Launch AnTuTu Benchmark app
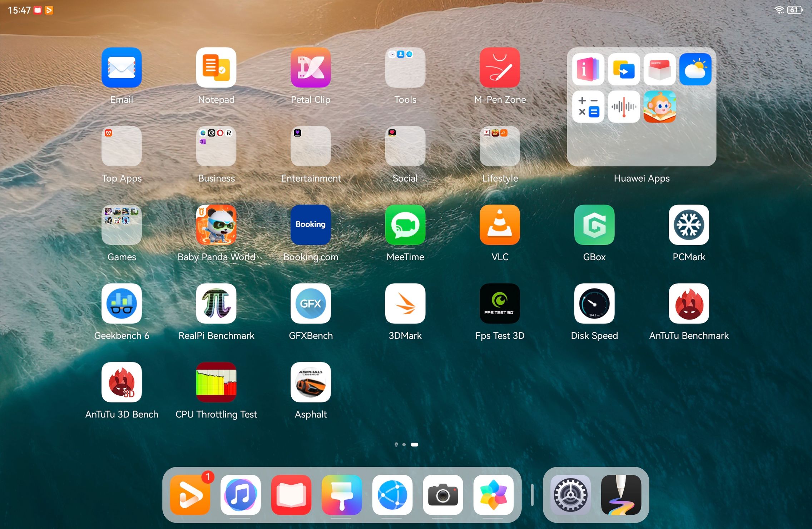The image size is (812, 529). [689, 303]
